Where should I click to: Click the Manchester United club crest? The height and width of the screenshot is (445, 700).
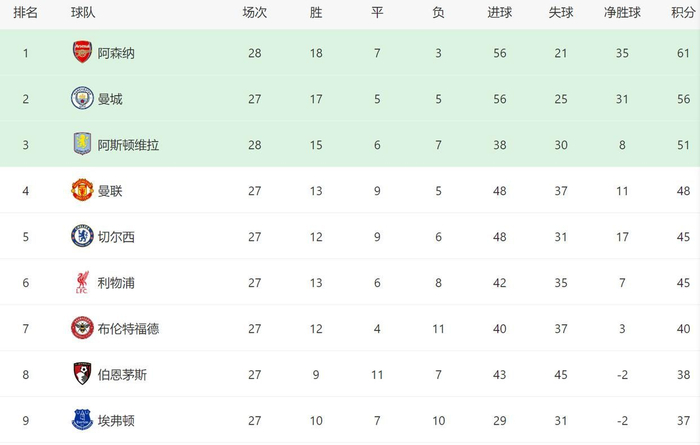coord(82,190)
